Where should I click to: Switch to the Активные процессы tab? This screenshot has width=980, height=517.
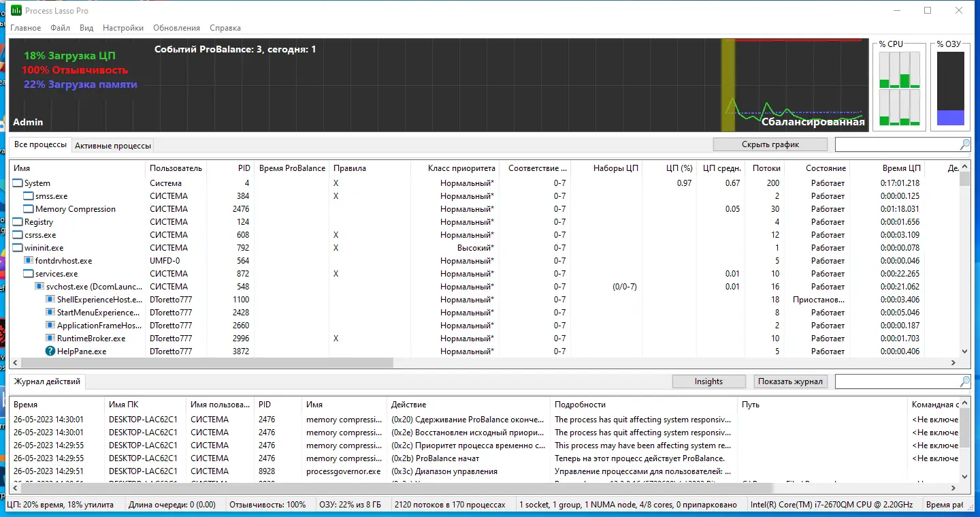point(114,145)
